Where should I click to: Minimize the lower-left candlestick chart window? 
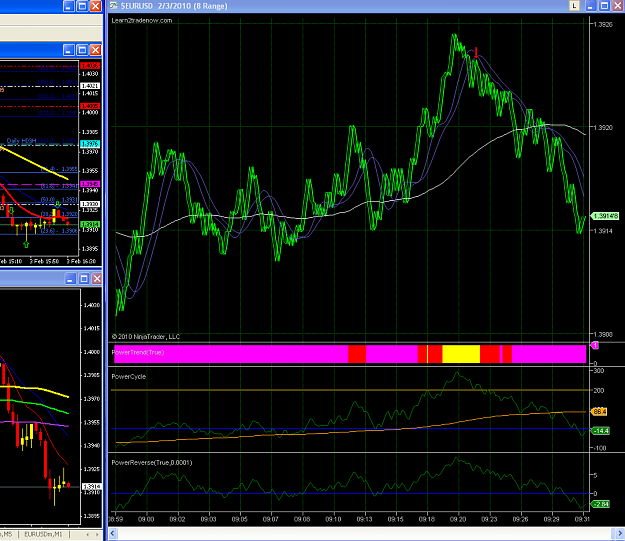(70, 279)
